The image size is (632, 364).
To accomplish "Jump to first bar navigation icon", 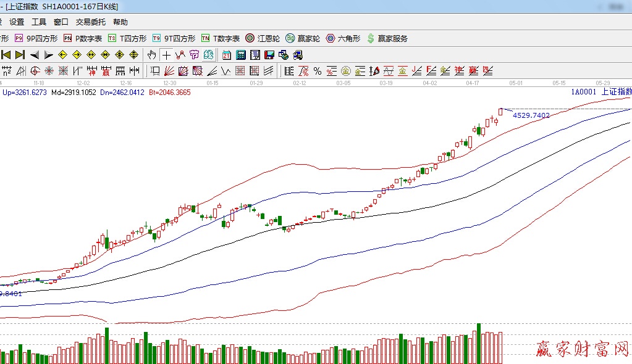I will coord(6,54).
